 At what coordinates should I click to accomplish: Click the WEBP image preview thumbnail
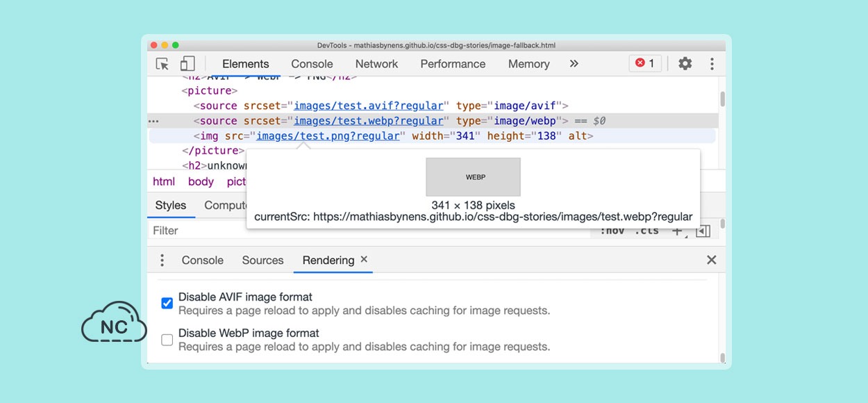473,176
